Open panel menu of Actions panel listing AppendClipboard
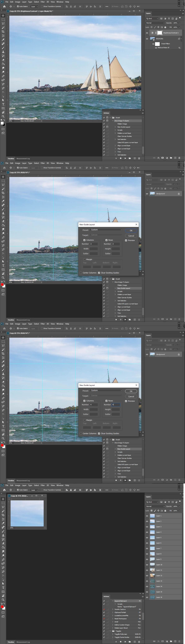Screen dimensions: 185x644 point(143,597)
